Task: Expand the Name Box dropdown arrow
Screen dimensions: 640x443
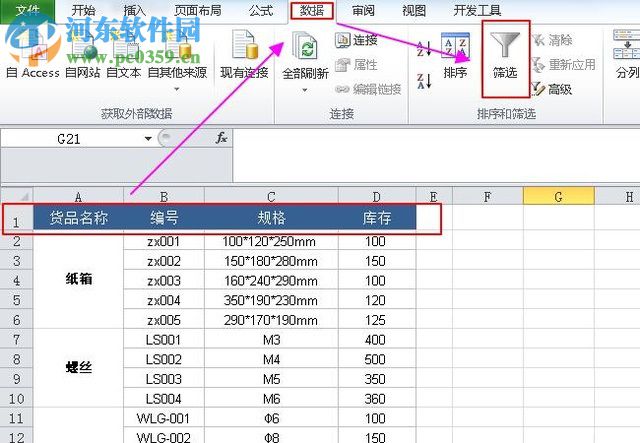Action: [x=148, y=139]
